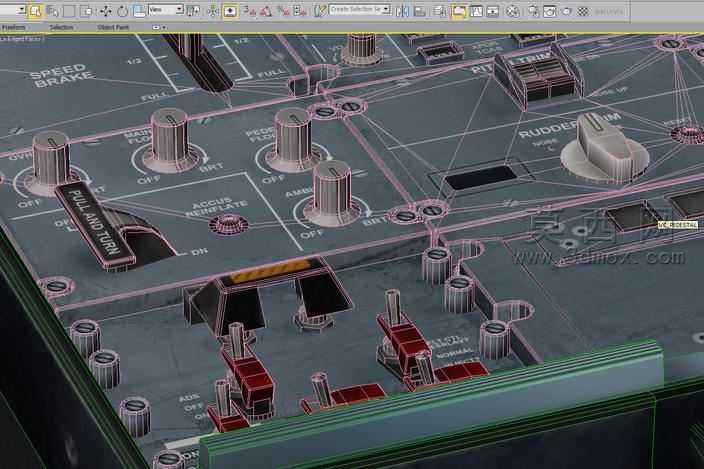The height and width of the screenshot is (469, 704).
Task: Click the checkered icon on the main toolbar
Action: point(583,11)
